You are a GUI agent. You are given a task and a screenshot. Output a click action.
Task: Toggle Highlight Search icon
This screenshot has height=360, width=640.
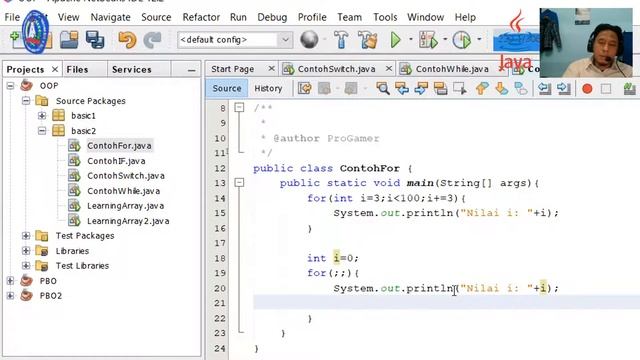[440, 88]
